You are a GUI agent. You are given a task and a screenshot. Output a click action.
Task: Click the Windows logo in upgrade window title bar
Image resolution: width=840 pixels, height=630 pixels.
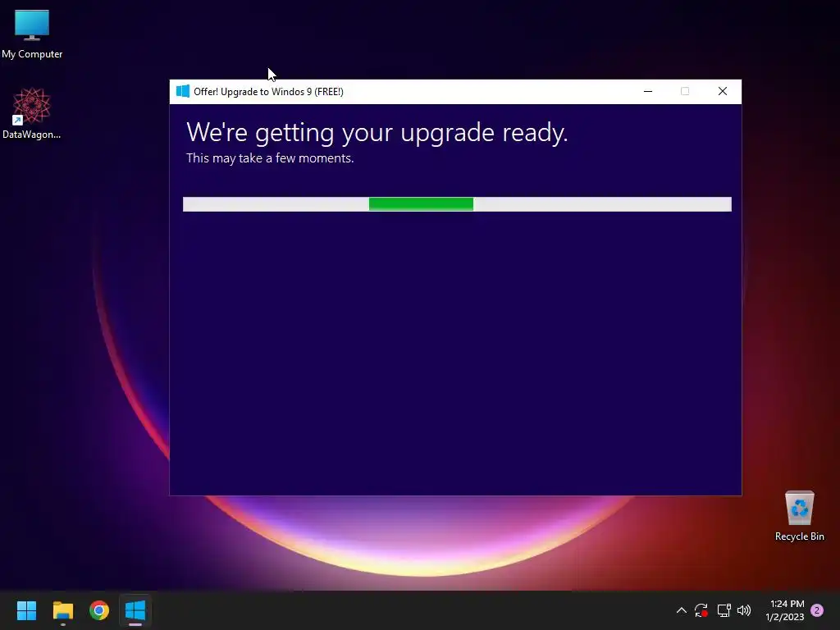click(183, 92)
